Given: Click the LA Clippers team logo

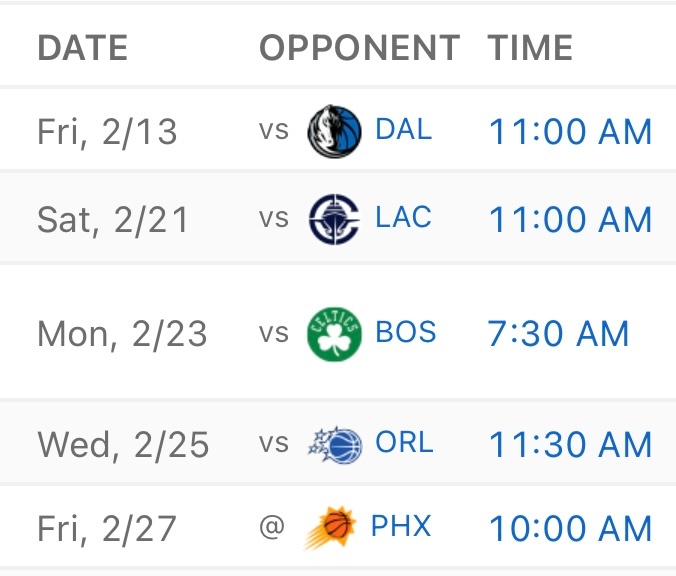Looking at the screenshot, I should pos(333,219).
